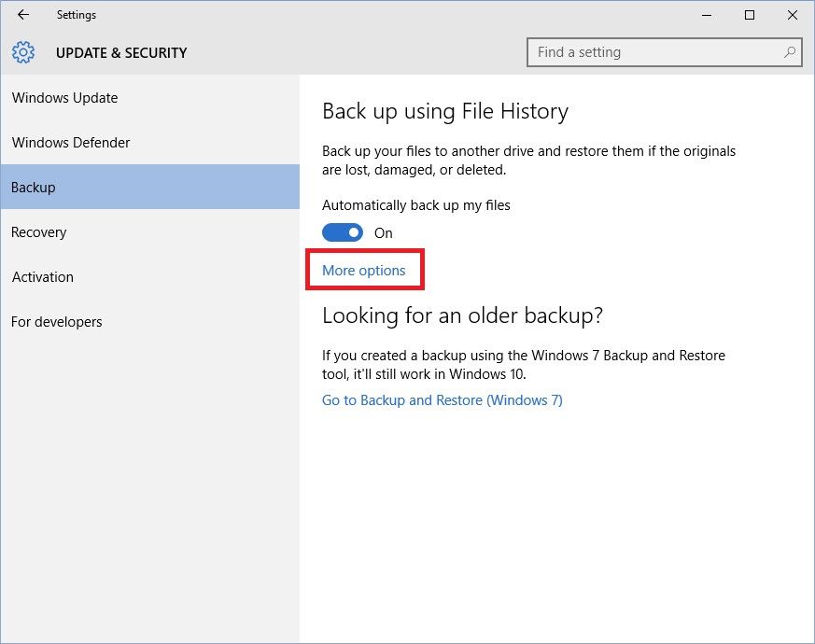Click the On label beside the toggle

click(x=384, y=232)
